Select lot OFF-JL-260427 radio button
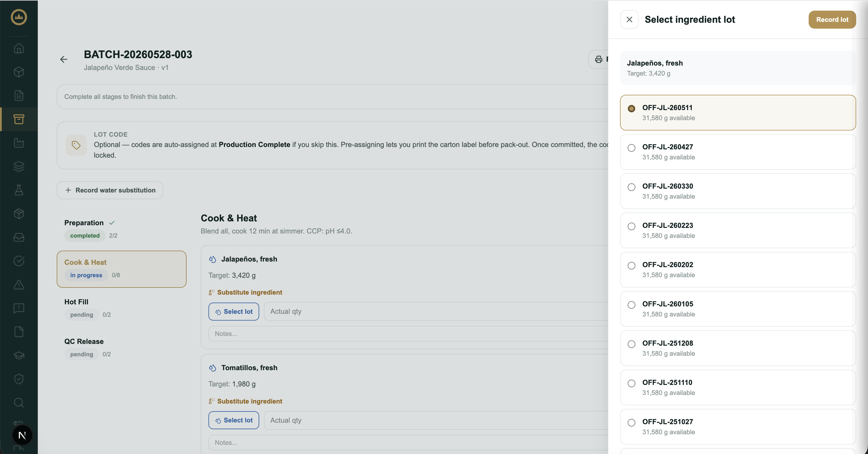This screenshot has width=868, height=454. click(632, 148)
